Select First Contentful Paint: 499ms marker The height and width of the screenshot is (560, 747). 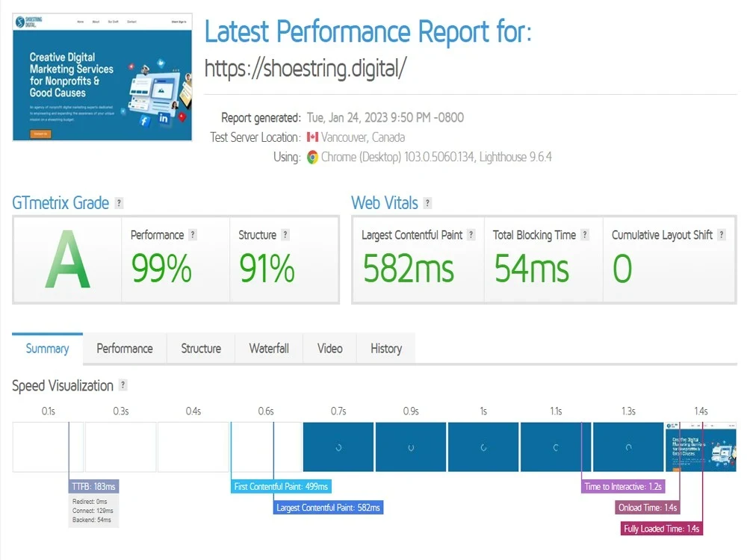(281, 487)
